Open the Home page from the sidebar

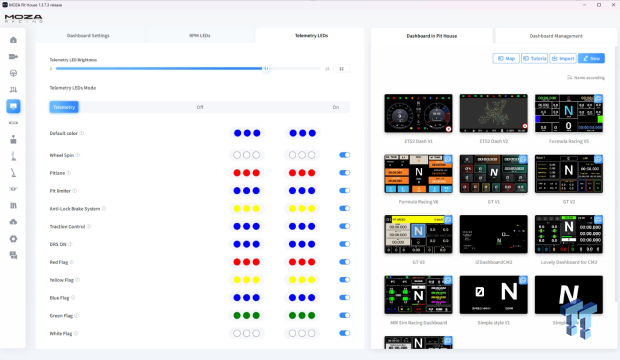pos(13,40)
